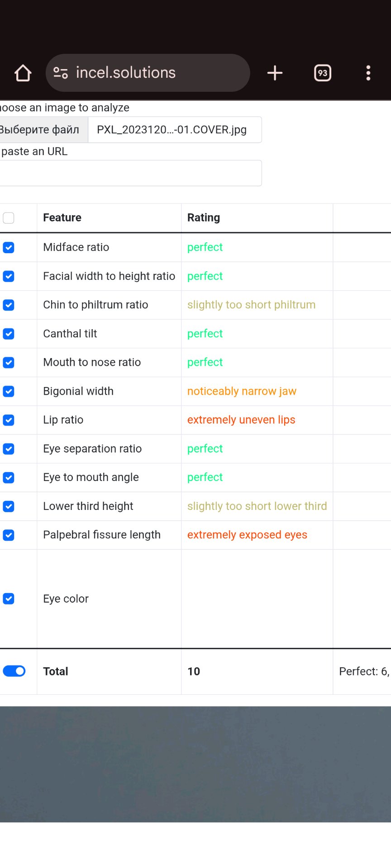Click the Rating column header
Screen dimensions: 391x868
pyautogui.click(x=204, y=217)
